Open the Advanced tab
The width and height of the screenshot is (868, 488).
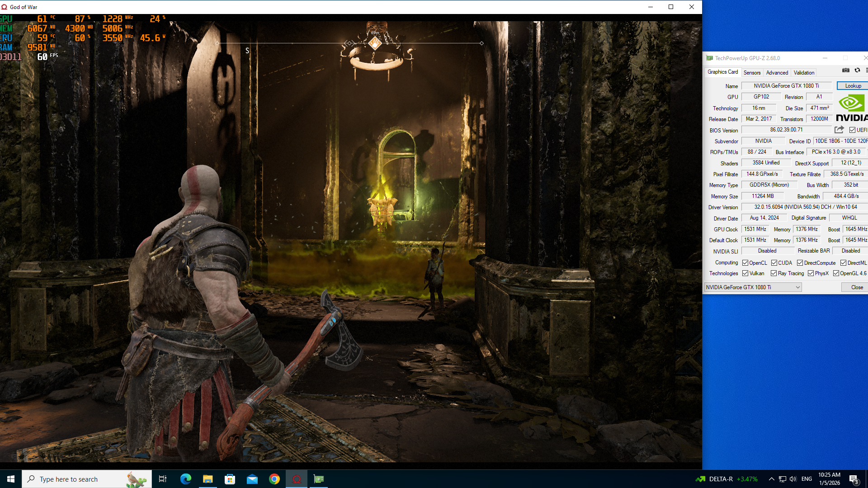point(777,73)
